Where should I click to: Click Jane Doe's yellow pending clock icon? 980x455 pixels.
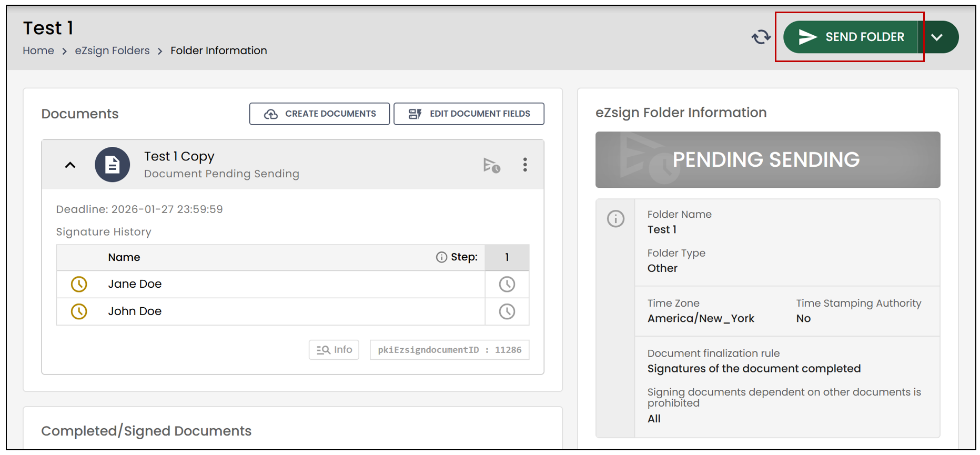click(x=79, y=284)
